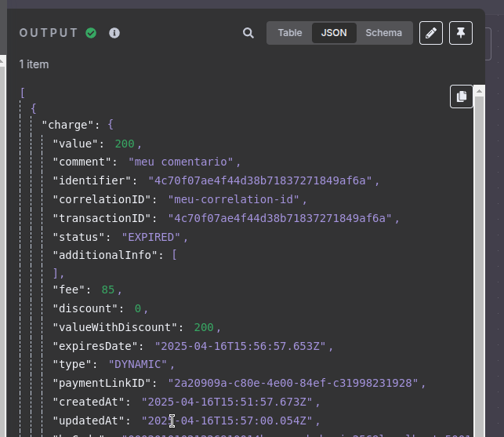This screenshot has height=437, width=504.
Task: Open the Schema view tab
Action: (383, 33)
